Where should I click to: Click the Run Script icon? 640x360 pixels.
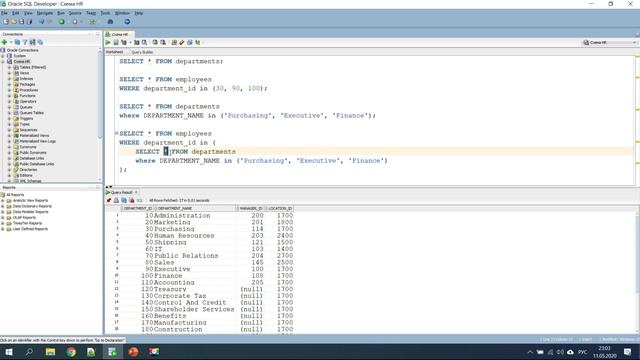116,42
